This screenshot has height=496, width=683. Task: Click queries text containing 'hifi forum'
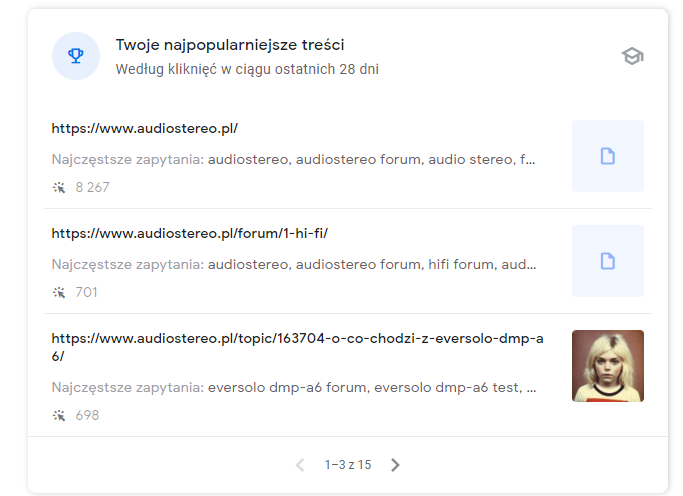tap(372, 264)
